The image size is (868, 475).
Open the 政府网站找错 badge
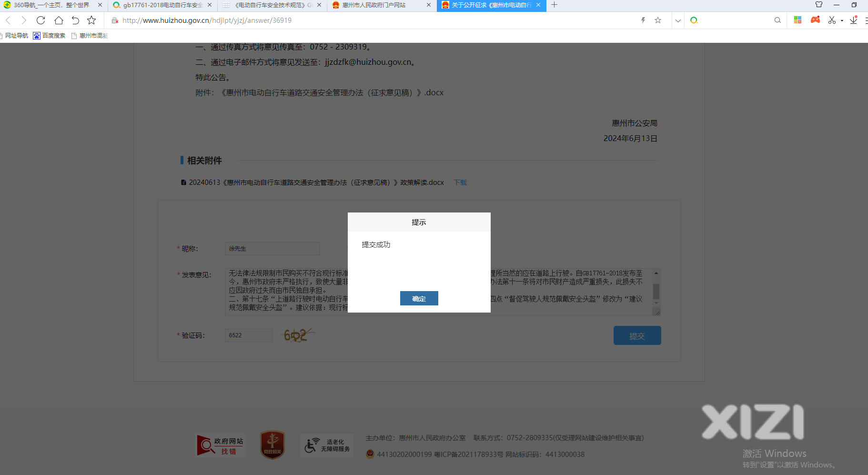(221, 445)
